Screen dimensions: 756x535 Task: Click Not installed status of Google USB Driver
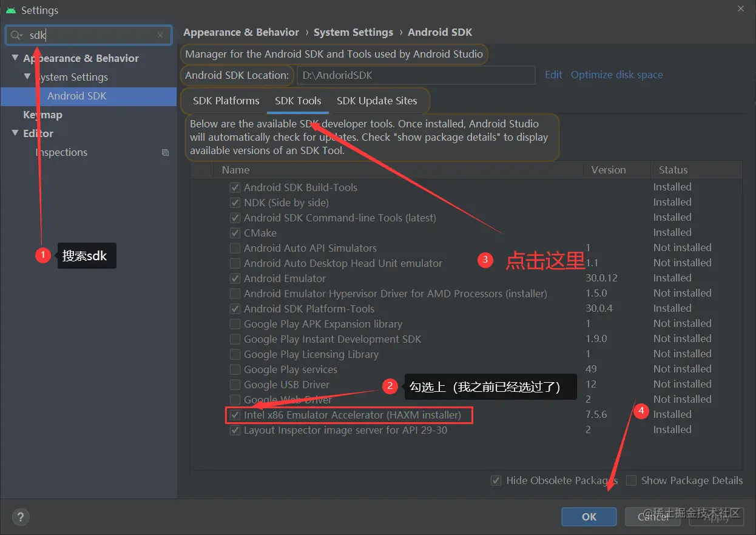[683, 384]
